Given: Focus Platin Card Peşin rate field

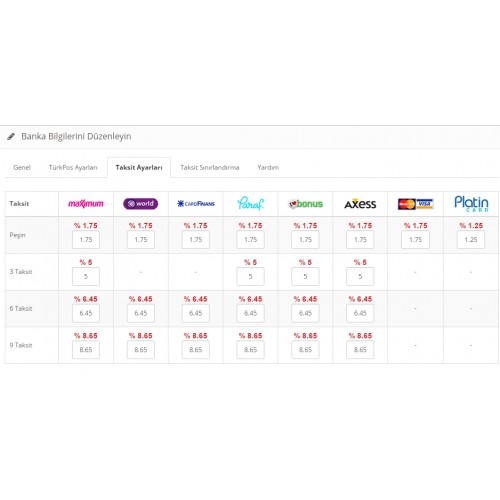Looking at the screenshot, I should [471, 240].
